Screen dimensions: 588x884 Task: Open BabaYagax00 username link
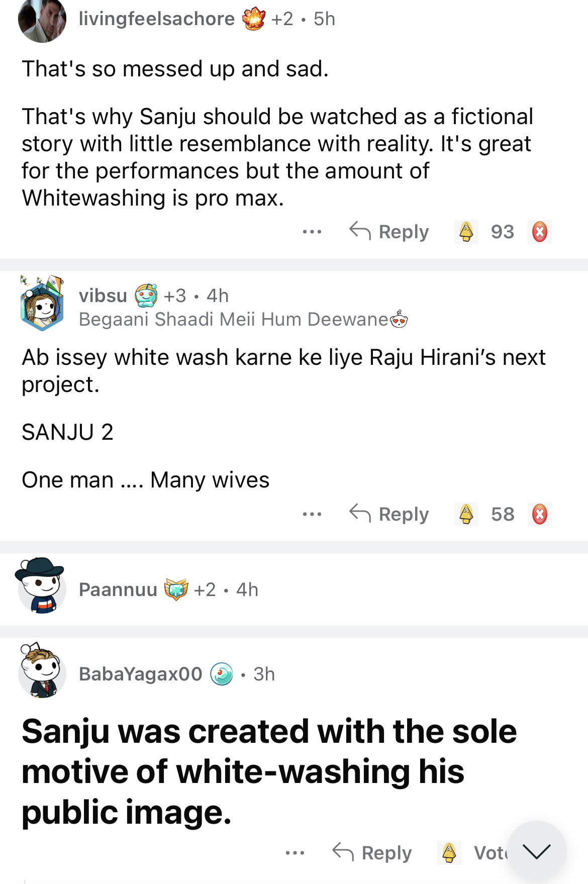[x=141, y=674]
